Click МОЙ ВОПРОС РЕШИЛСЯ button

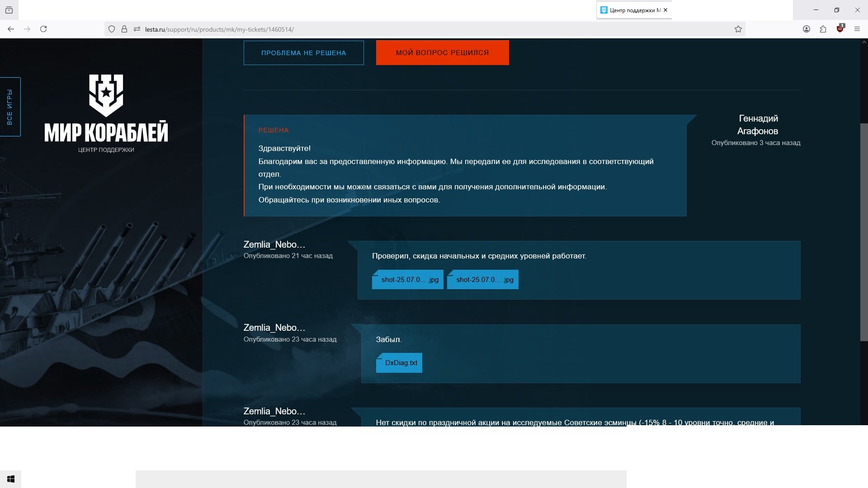point(442,52)
